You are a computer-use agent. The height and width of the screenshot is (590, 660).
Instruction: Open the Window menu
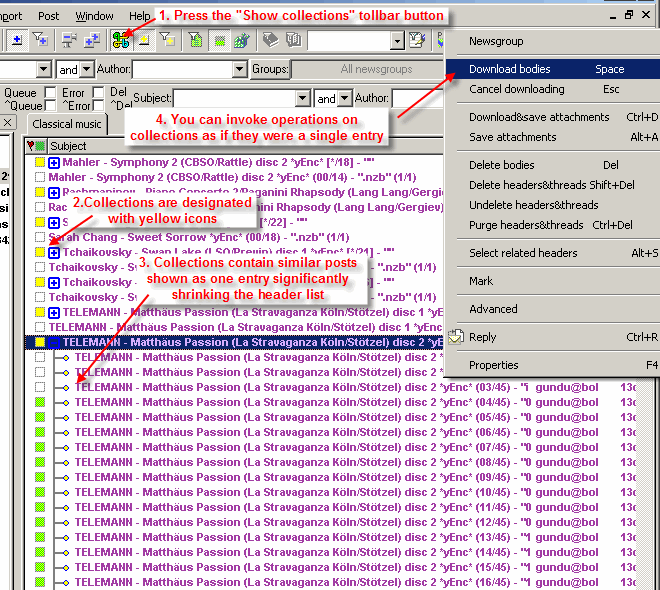[x=95, y=16]
